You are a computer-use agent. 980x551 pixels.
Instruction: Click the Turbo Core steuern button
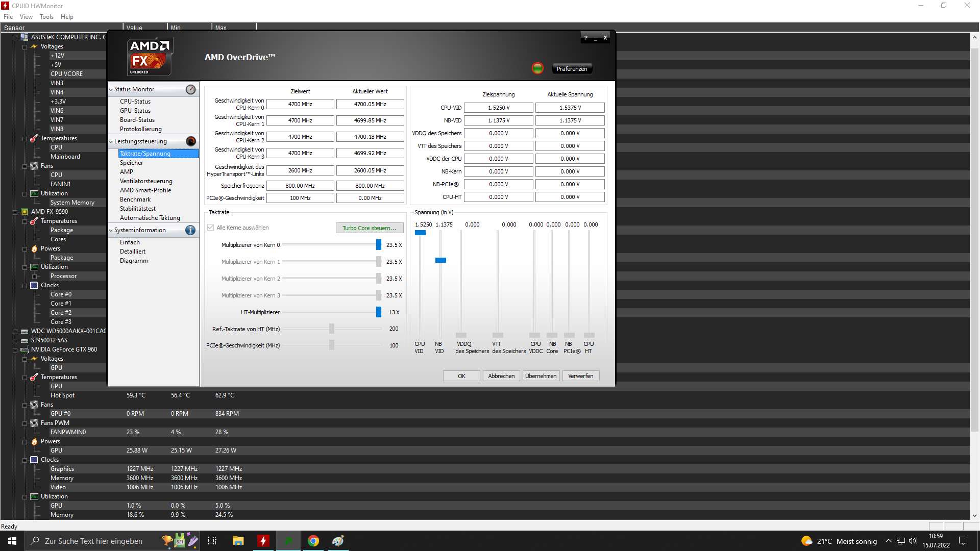point(370,228)
